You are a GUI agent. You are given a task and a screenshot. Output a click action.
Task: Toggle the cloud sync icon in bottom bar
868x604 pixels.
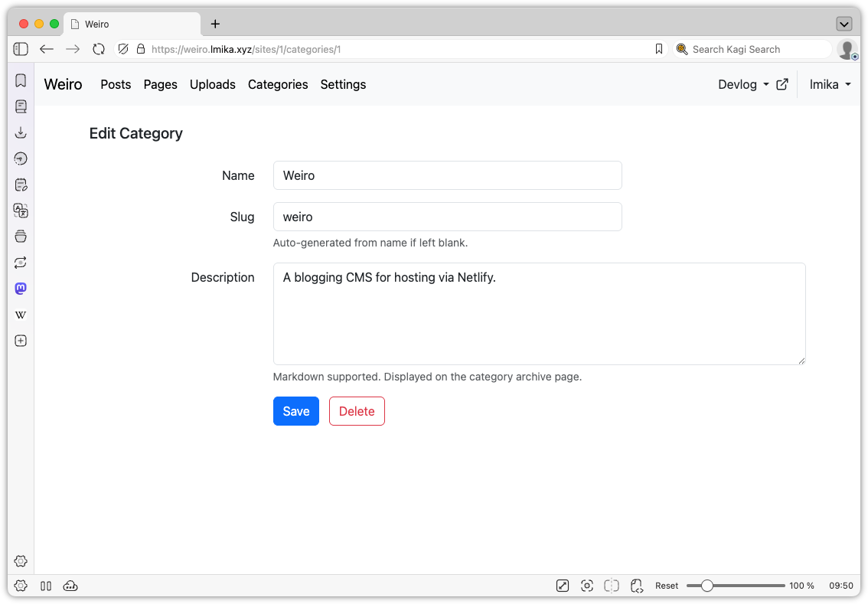pyautogui.click(x=70, y=586)
